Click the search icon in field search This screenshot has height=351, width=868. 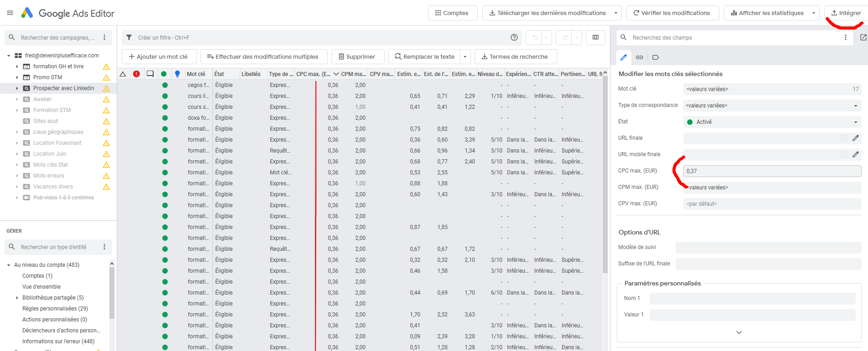pos(624,37)
